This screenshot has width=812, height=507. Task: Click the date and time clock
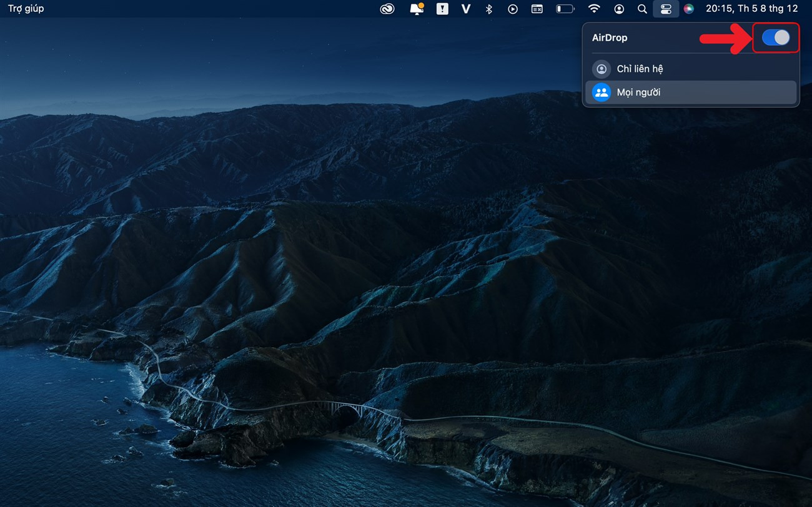[x=751, y=9]
